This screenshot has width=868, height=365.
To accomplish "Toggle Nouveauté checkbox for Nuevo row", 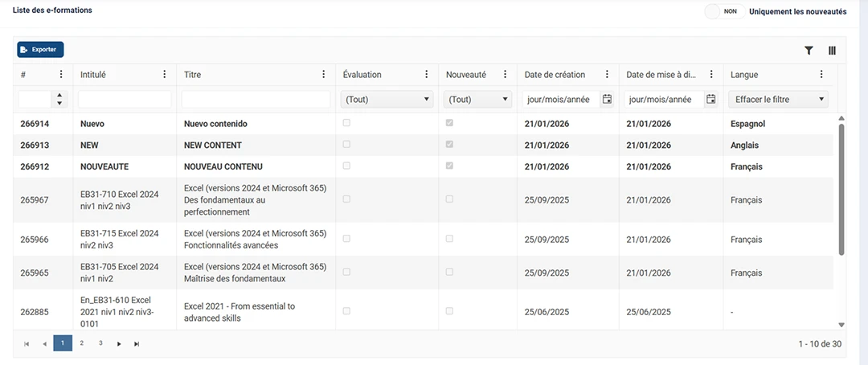I will tap(449, 123).
